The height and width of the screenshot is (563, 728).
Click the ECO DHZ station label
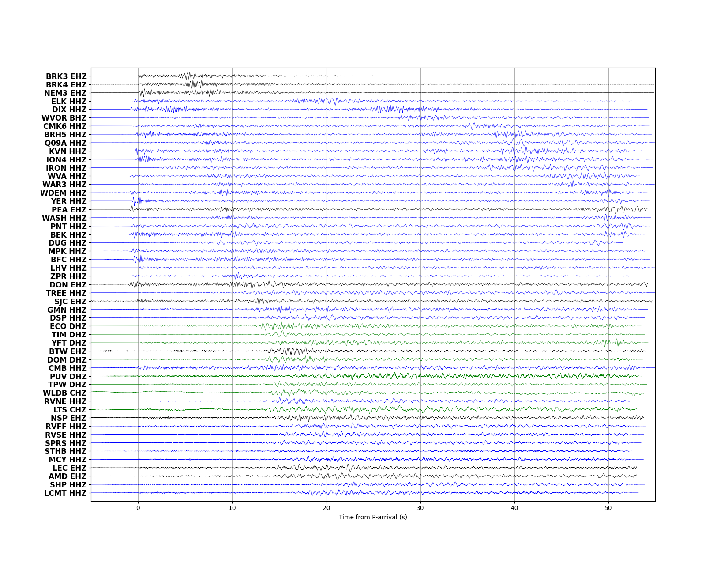click(68, 326)
